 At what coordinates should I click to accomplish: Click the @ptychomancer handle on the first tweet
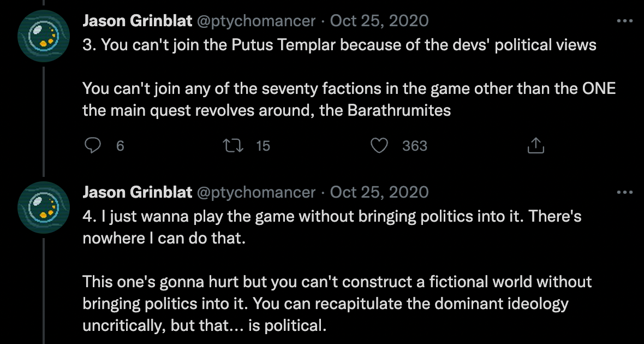[x=255, y=21]
